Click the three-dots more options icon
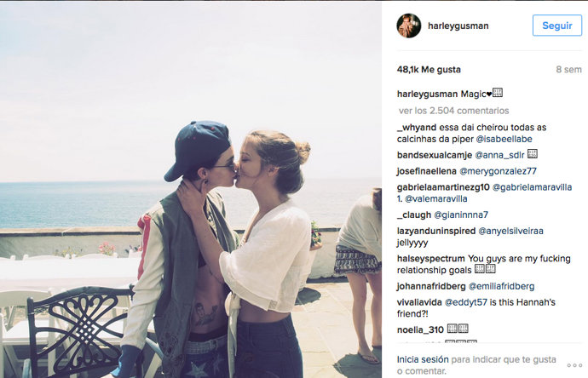588x378 pixels. [x=574, y=365]
